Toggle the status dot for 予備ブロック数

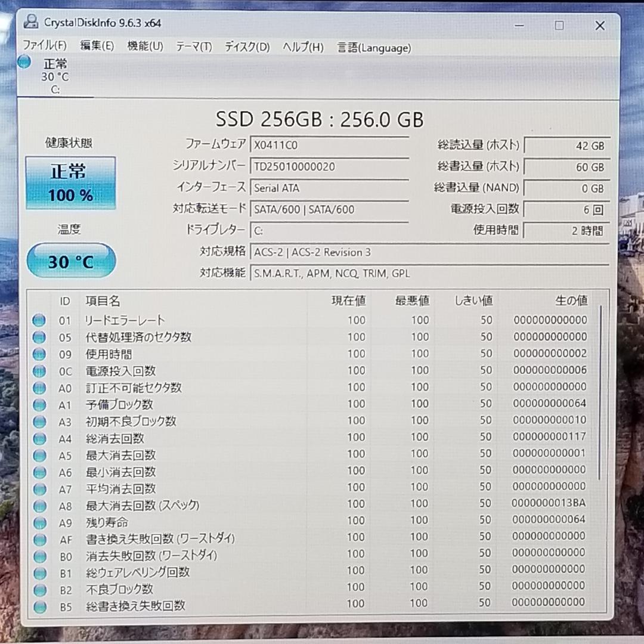click(x=39, y=404)
